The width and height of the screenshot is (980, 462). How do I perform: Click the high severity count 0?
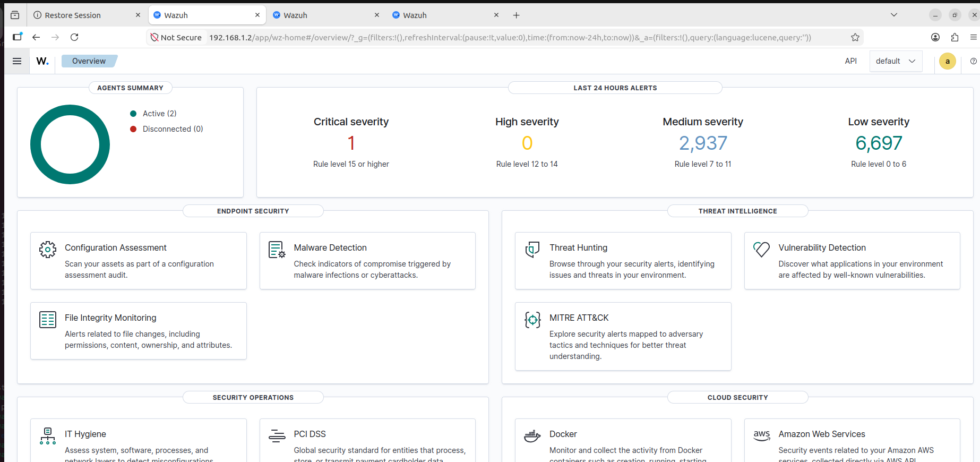527,143
